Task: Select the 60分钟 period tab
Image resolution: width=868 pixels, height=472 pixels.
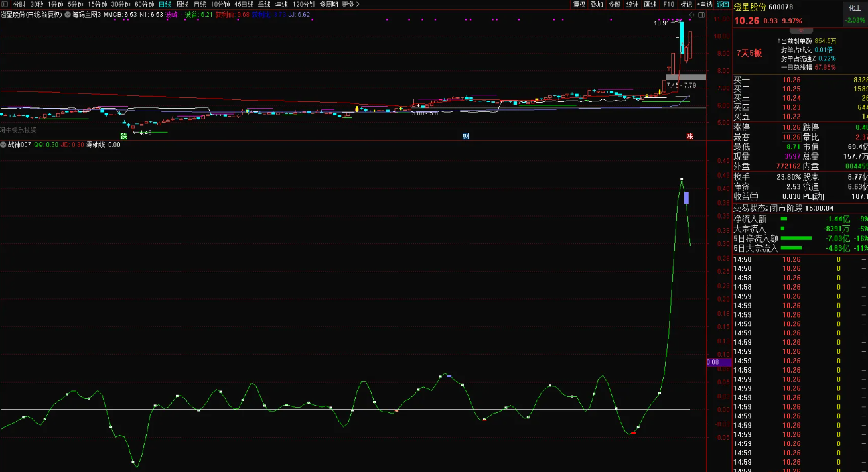Action: point(144,4)
